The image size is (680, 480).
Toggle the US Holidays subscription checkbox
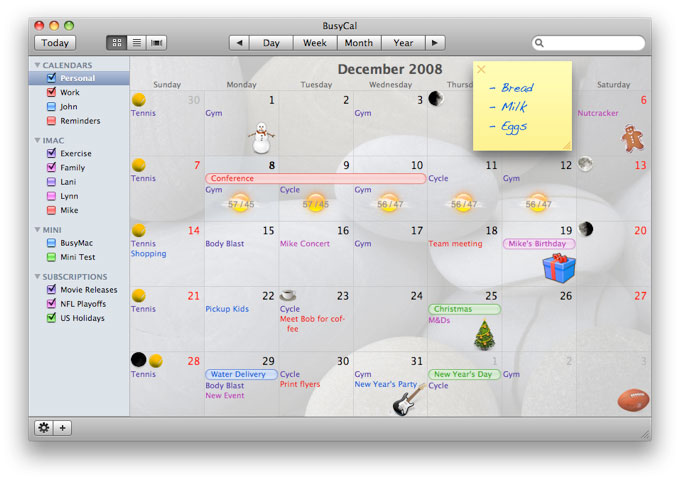pyautogui.click(x=51, y=317)
